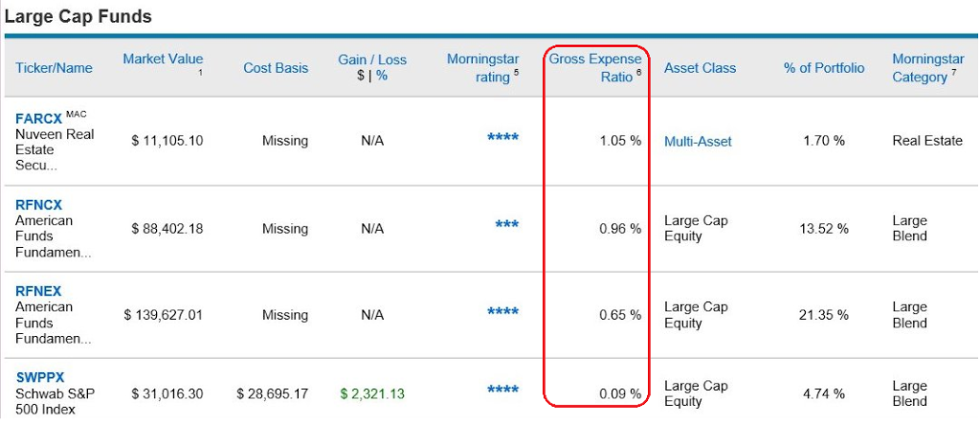The width and height of the screenshot is (980, 424).
Task: Select the 13.52 % portfolio share
Action: (824, 228)
